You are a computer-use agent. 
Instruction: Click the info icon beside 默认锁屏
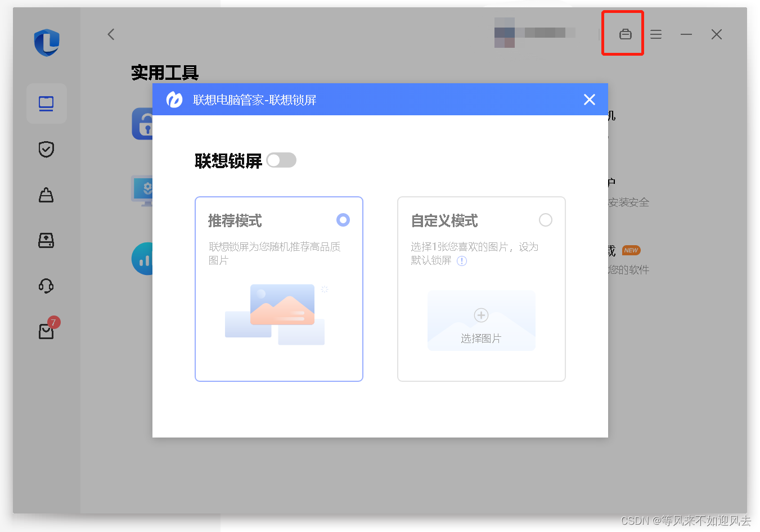462,261
